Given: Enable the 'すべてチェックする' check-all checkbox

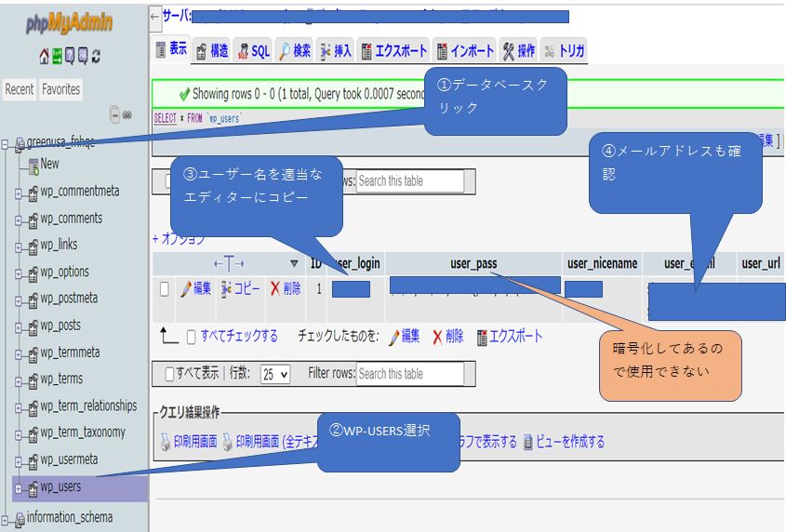Looking at the screenshot, I should coord(192,337).
